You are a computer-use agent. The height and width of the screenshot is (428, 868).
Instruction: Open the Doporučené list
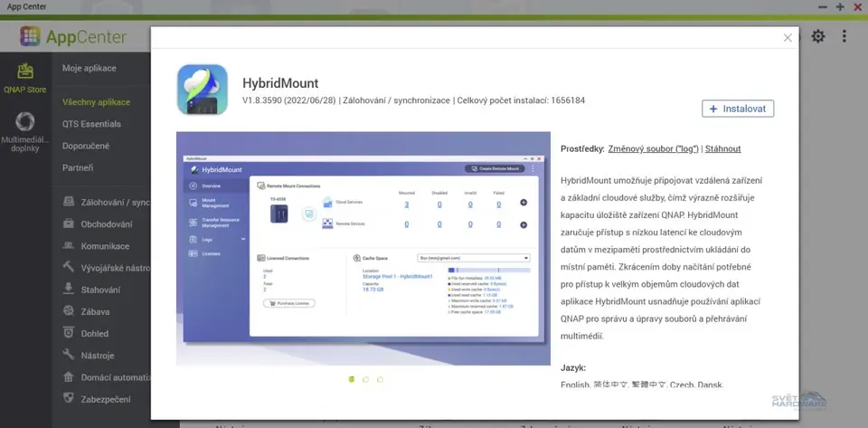[x=86, y=146]
